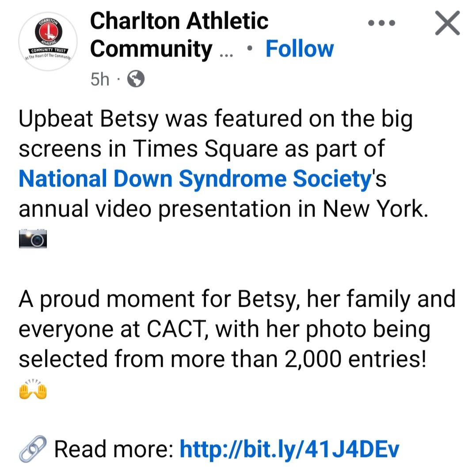Click the Charlton Athletic page name heading
This screenshot has width=476, height=476.
[179, 21]
